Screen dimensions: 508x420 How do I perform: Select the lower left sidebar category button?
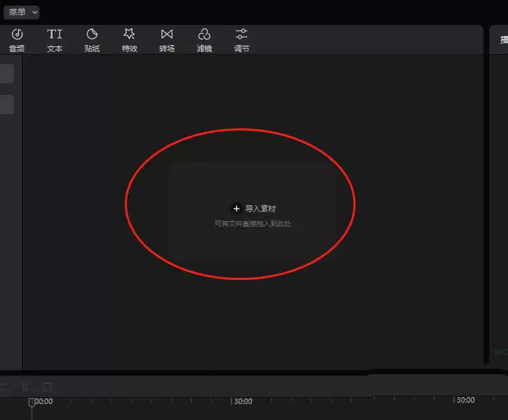coord(6,105)
